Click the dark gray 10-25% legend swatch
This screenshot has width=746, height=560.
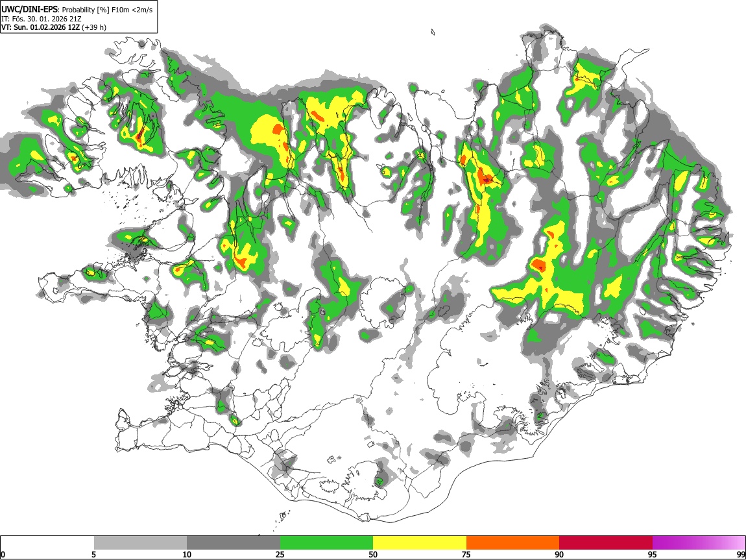(234, 543)
